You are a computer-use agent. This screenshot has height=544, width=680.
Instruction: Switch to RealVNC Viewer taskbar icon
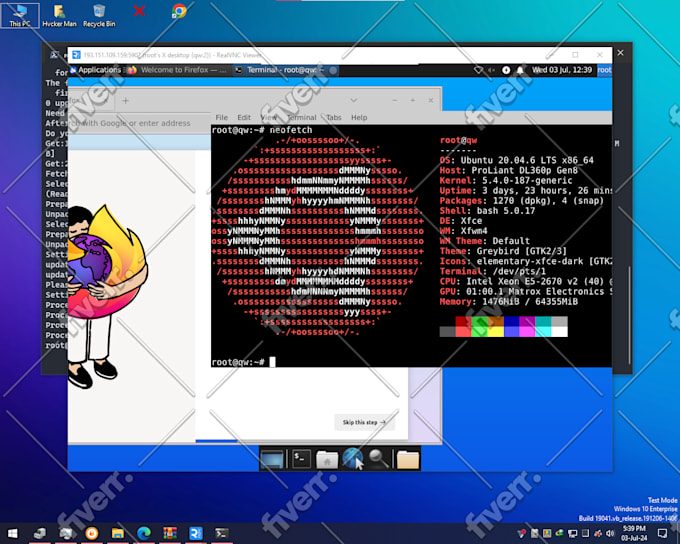click(x=196, y=533)
